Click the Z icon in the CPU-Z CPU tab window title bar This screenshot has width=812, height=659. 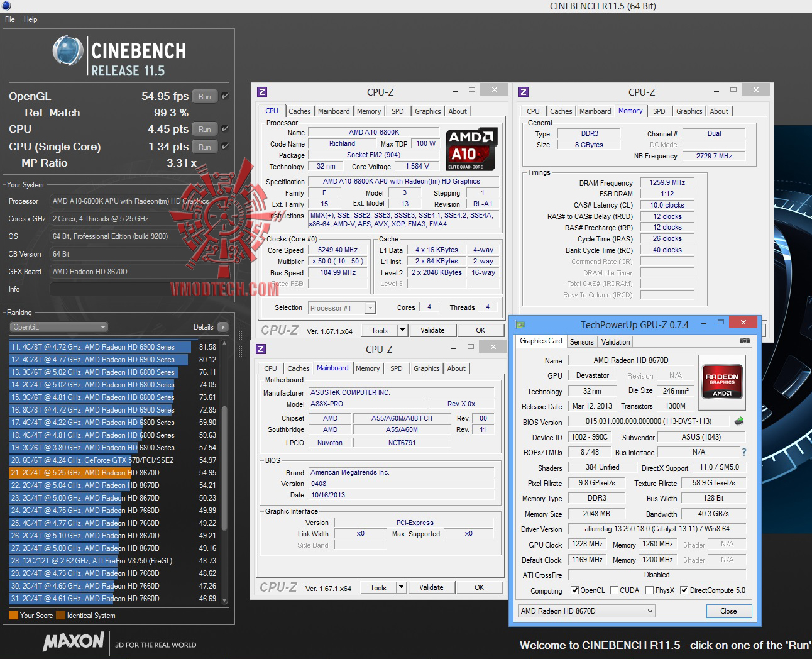point(262,92)
